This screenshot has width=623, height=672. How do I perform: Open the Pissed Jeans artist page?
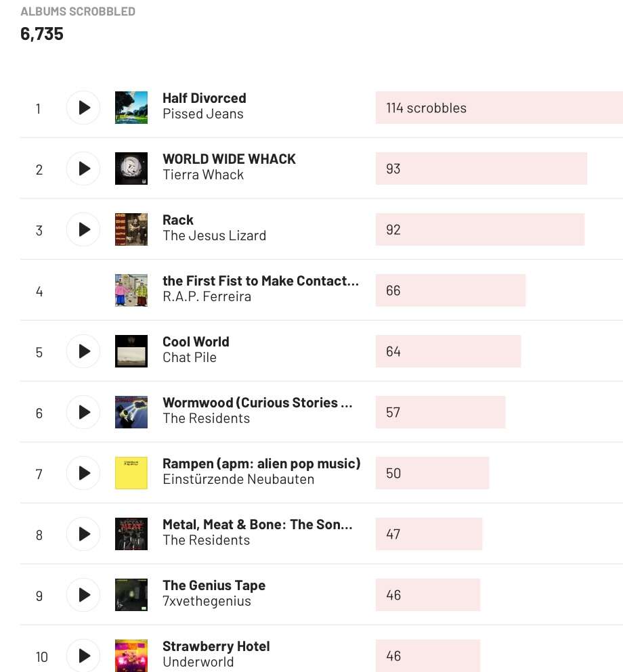[x=203, y=114]
